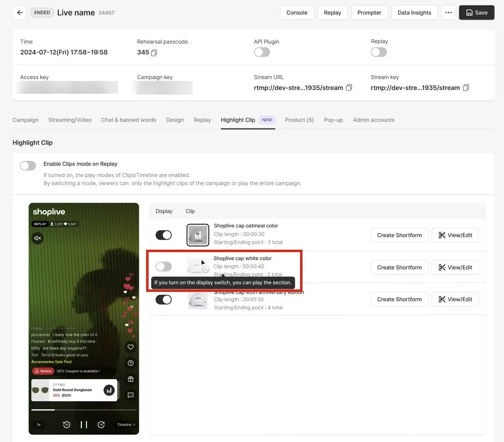
Task: Tap the heart like icon in preview
Action: point(130,347)
